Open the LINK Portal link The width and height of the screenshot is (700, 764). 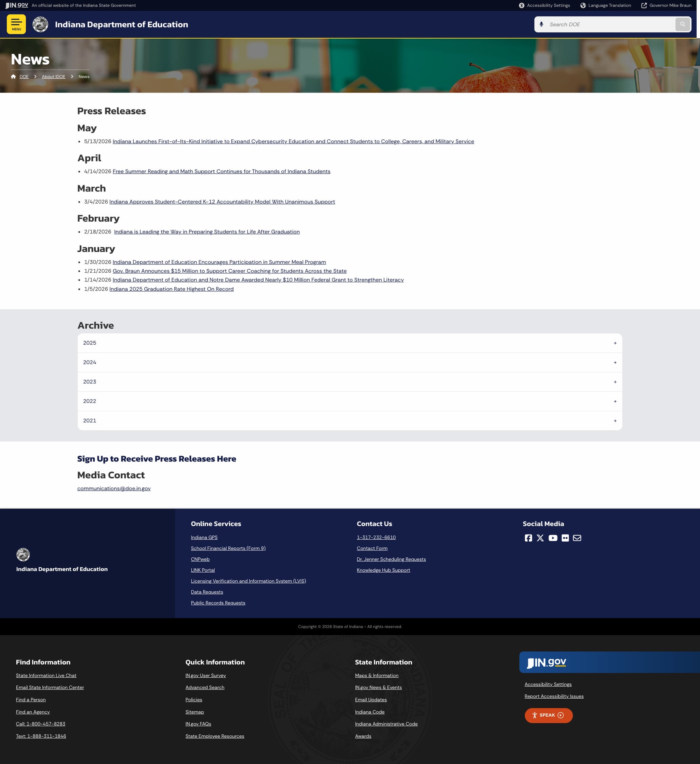[203, 570]
